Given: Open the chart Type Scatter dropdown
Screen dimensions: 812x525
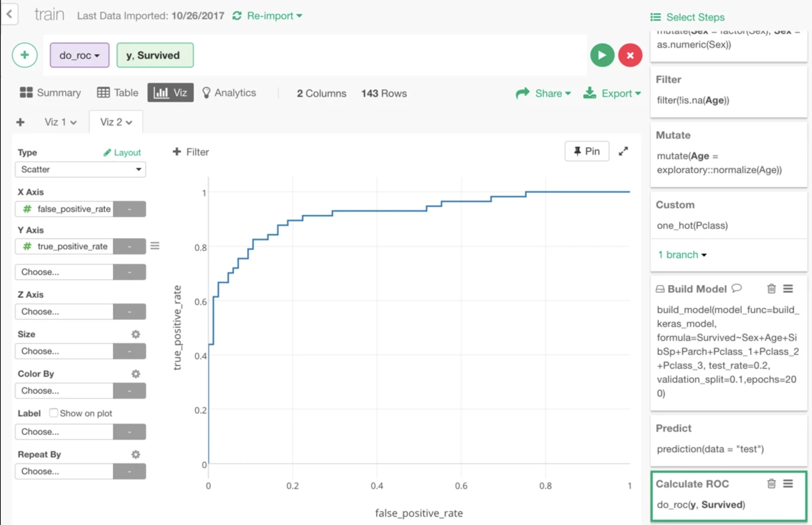Looking at the screenshot, I should point(80,169).
